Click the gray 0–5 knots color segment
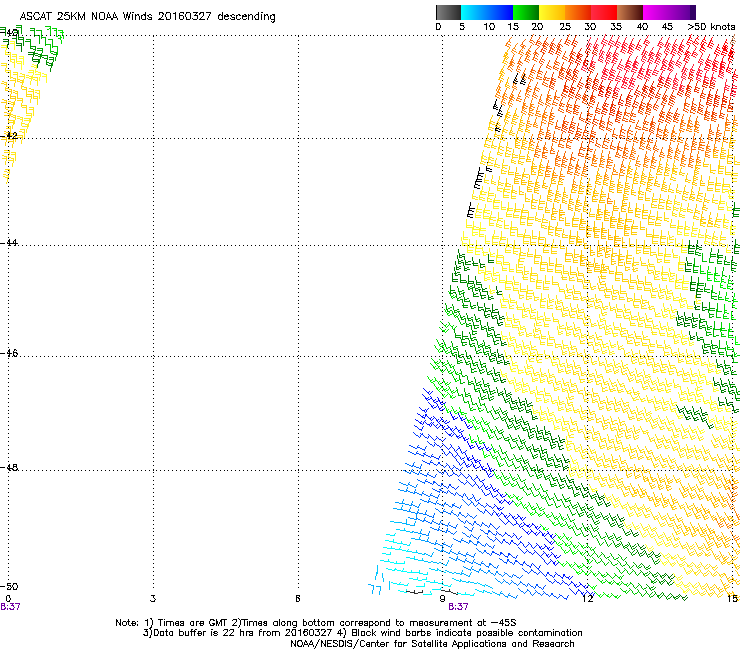This screenshot has height=650, width=740. [448, 12]
